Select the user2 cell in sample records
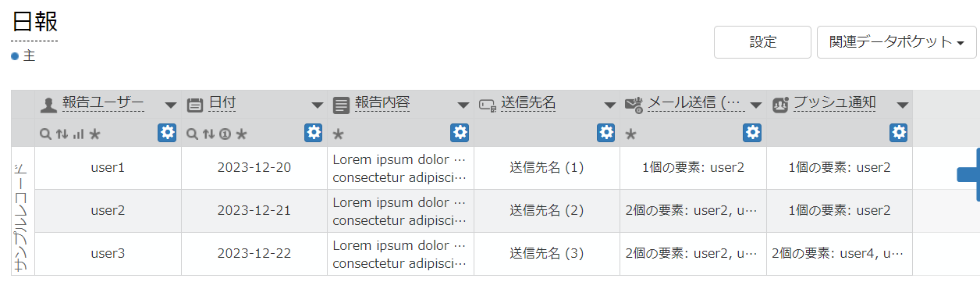This screenshot has width=980, height=282. click(x=108, y=210)
